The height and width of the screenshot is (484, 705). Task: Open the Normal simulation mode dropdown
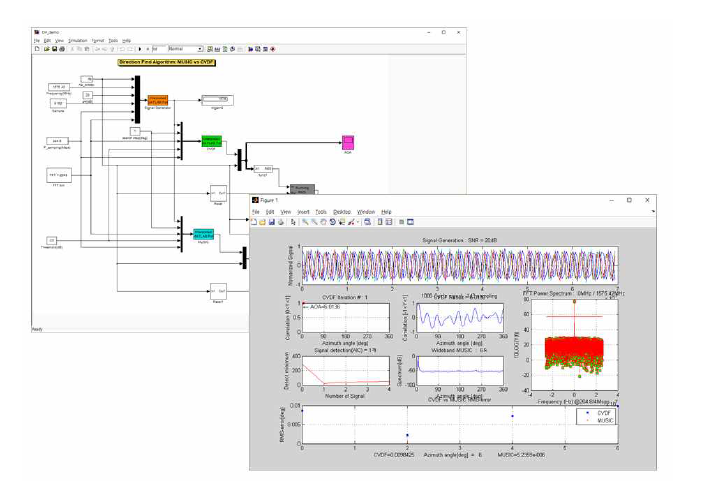click(186, 49)
